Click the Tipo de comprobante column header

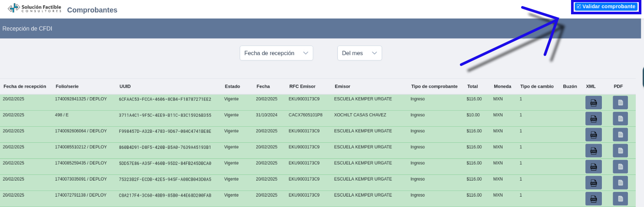[434, 86]
